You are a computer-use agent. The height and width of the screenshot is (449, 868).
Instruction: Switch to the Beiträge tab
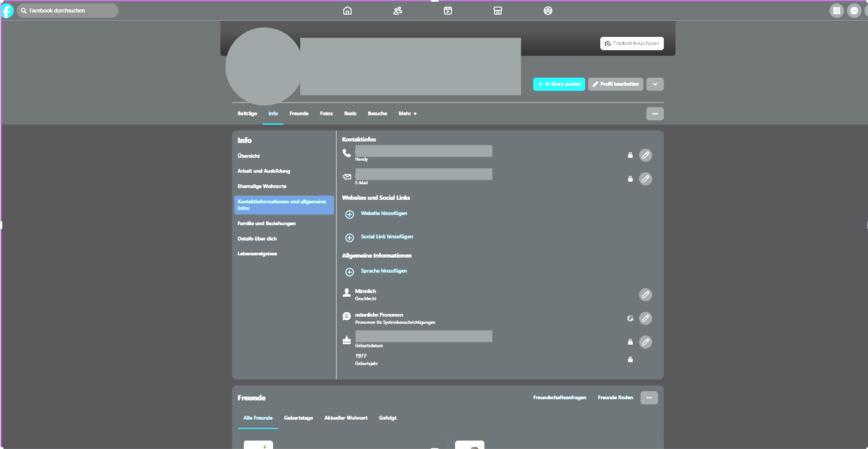[x=247, y=114]
